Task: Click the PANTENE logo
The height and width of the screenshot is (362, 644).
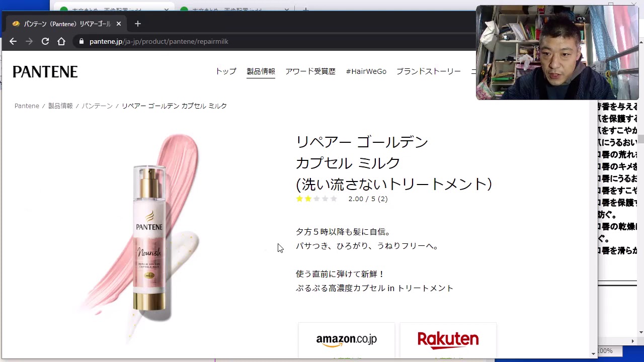Action: point(45,72)
